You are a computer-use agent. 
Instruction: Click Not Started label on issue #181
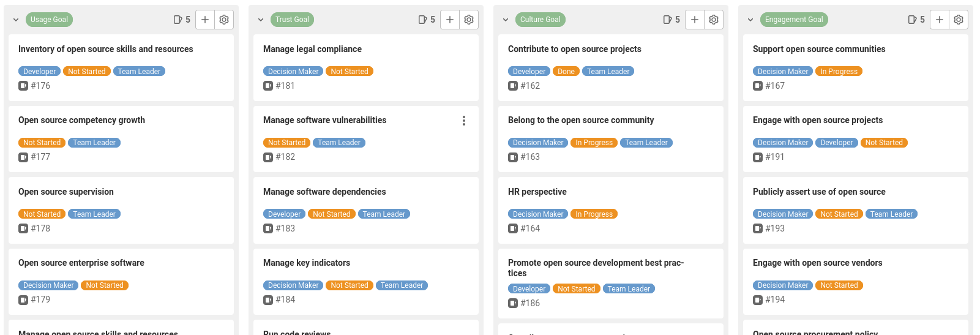click(350, 72)
